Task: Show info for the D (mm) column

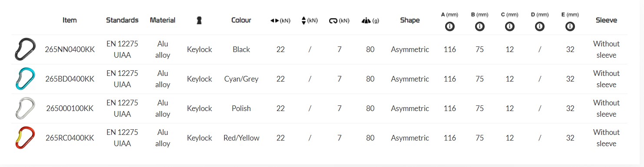Action: pos(540,26)
